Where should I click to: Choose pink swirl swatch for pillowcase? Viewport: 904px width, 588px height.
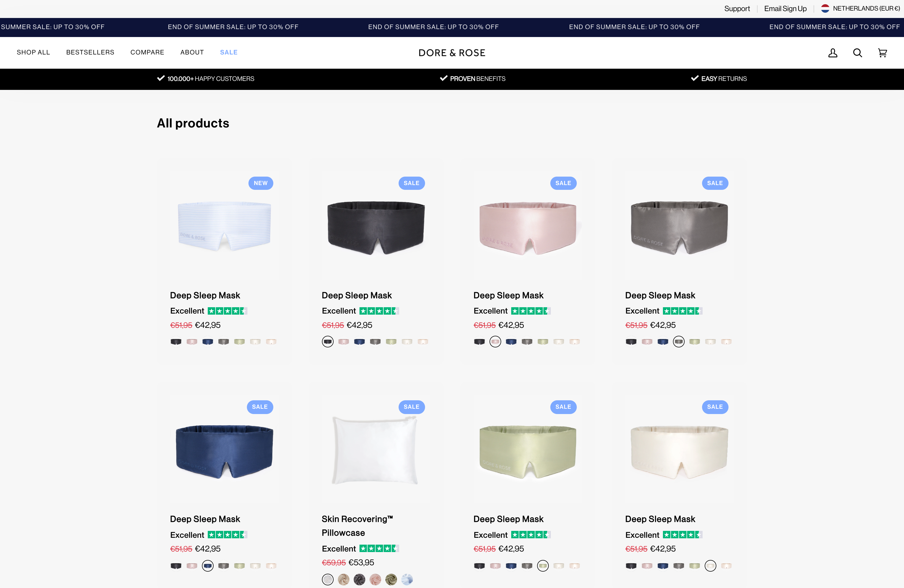(x=375, y=580)
